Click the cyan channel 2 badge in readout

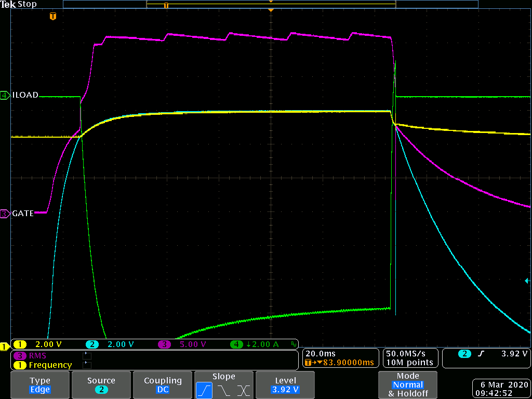[x=92, y=344]
